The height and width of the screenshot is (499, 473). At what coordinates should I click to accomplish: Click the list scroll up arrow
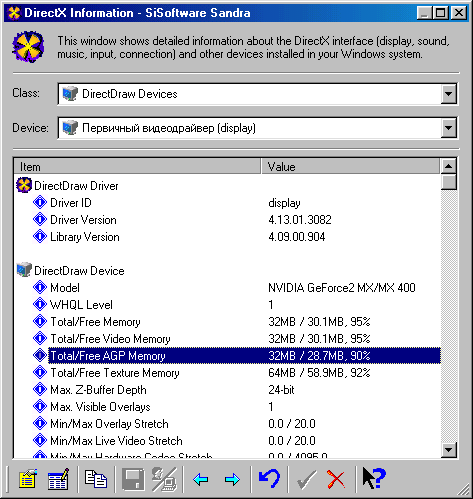click(x=449, y=166)
